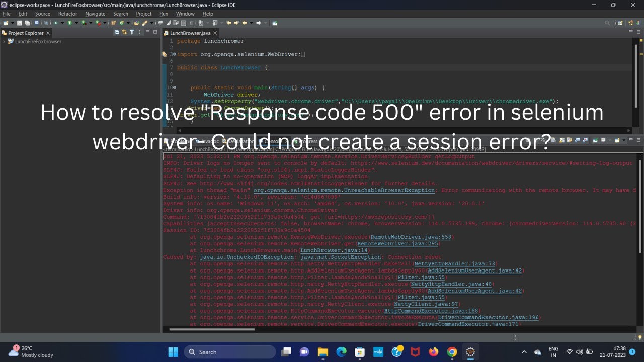Screen dimensions: 644x362
Task: Click the Open Perspective icon
Action: pos(620,23)
